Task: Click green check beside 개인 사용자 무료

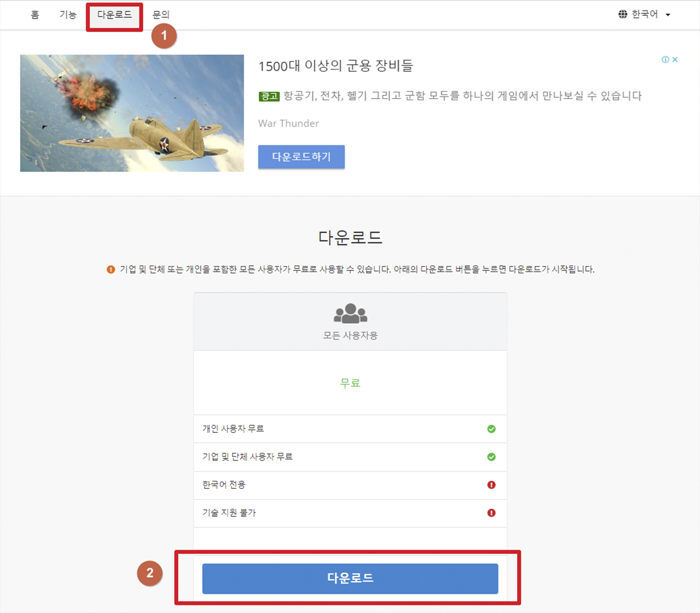Action: [x=491, y=429]
